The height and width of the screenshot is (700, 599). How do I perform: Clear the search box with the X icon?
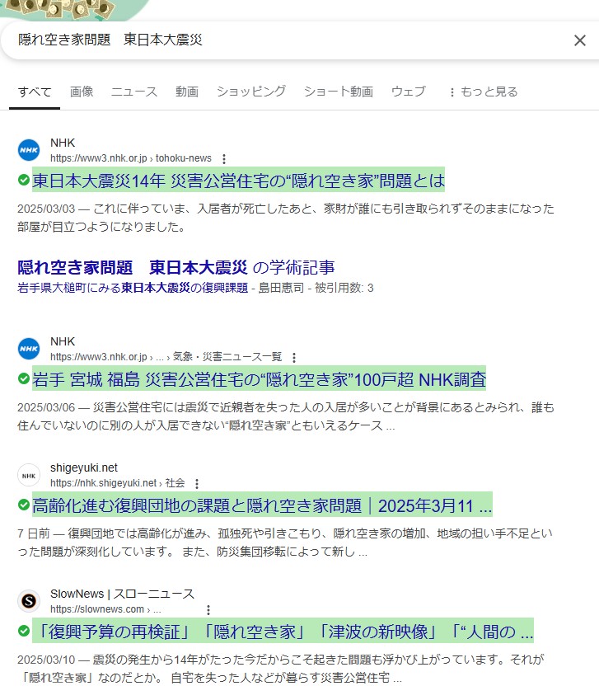[579, 40]
